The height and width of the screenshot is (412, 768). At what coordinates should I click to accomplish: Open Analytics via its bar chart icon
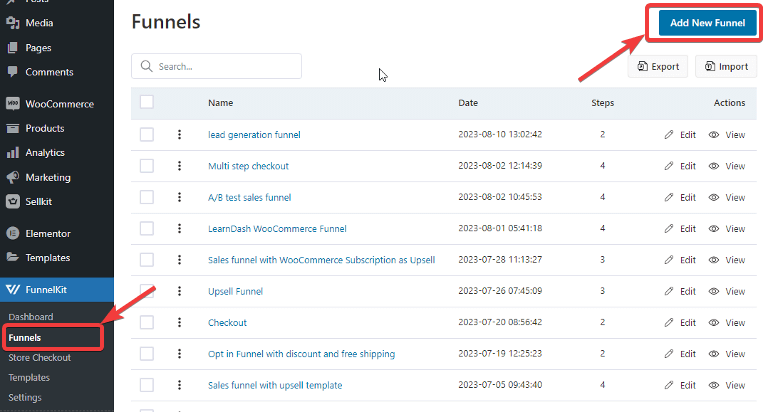click(x=13, y=153)
